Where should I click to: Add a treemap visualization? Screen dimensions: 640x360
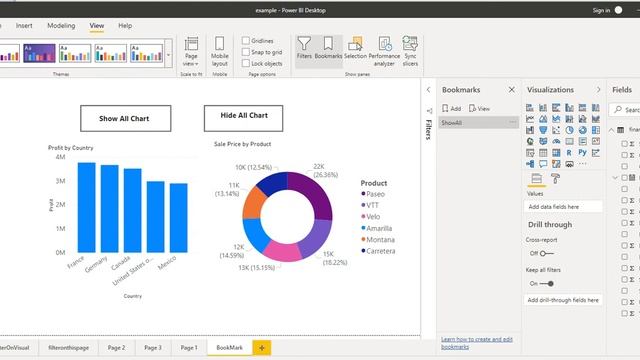pos(596,130)
